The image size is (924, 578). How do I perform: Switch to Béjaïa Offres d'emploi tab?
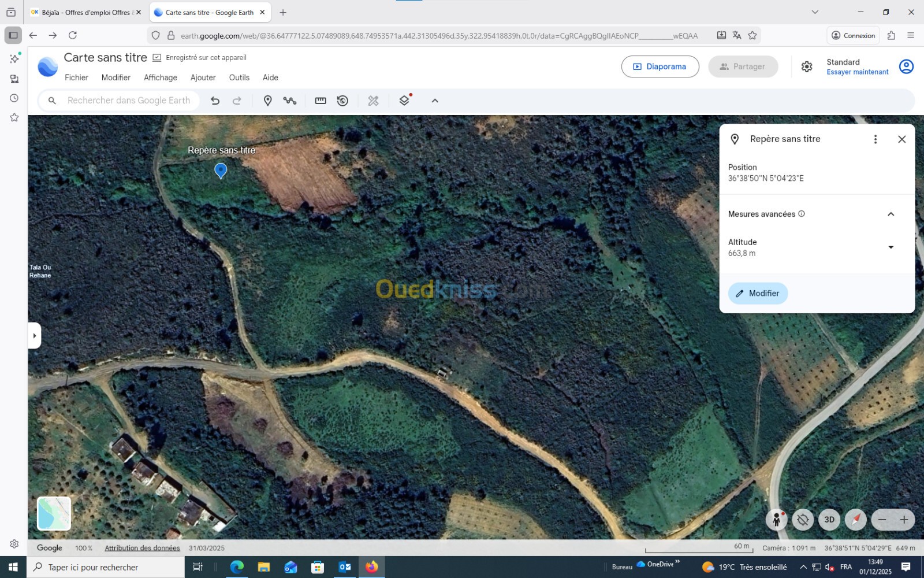(x=85, y=12)
